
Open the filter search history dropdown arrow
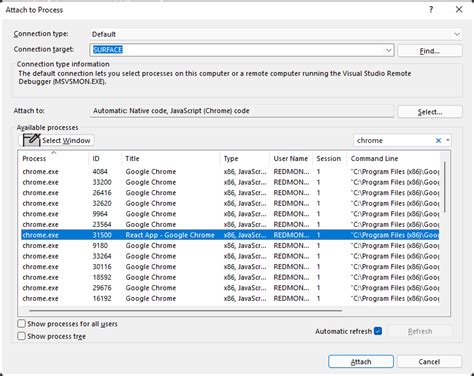(448, 140)
